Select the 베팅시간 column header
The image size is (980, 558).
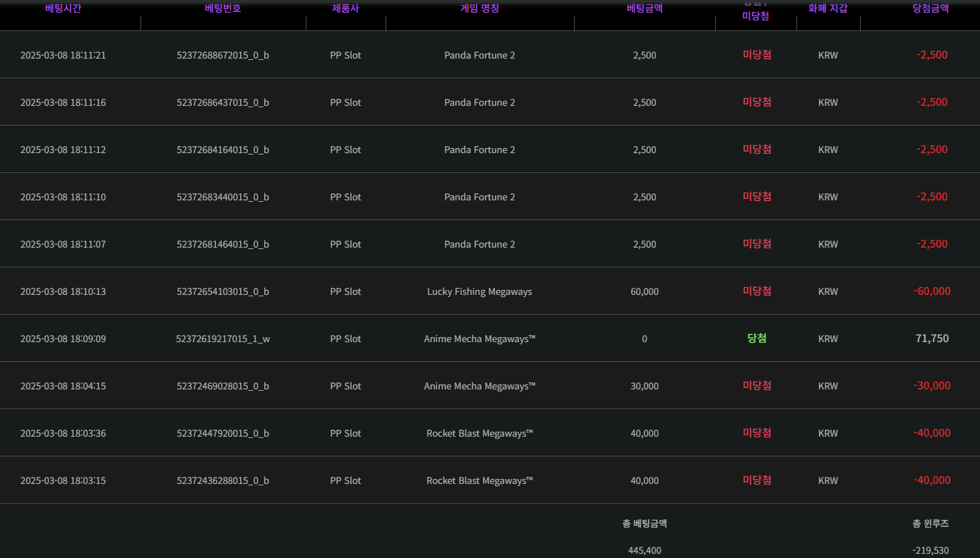[x=63, y=8]
